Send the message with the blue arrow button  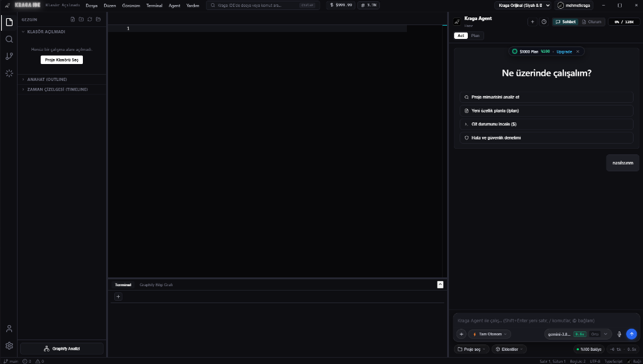pos(632,334)
